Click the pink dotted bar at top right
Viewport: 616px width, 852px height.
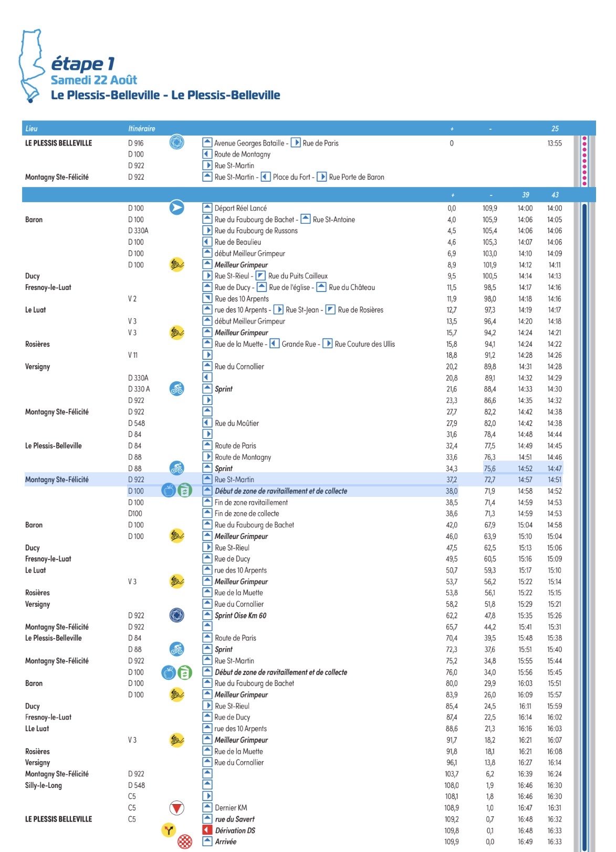tap(584, 161)
